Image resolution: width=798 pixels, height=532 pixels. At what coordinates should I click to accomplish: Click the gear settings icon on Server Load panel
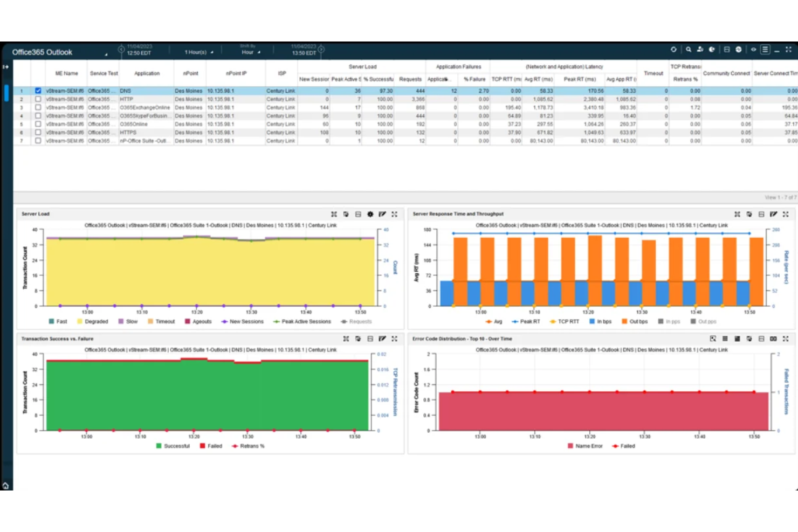[x=370, y=214]
